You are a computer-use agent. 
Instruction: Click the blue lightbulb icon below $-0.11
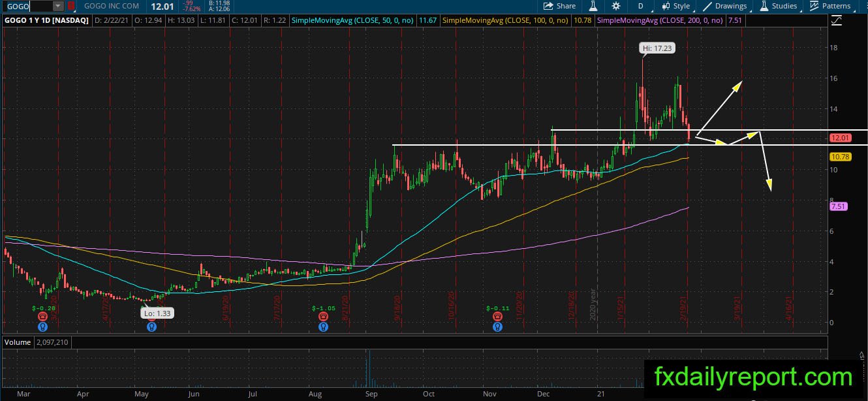point(498,327)
